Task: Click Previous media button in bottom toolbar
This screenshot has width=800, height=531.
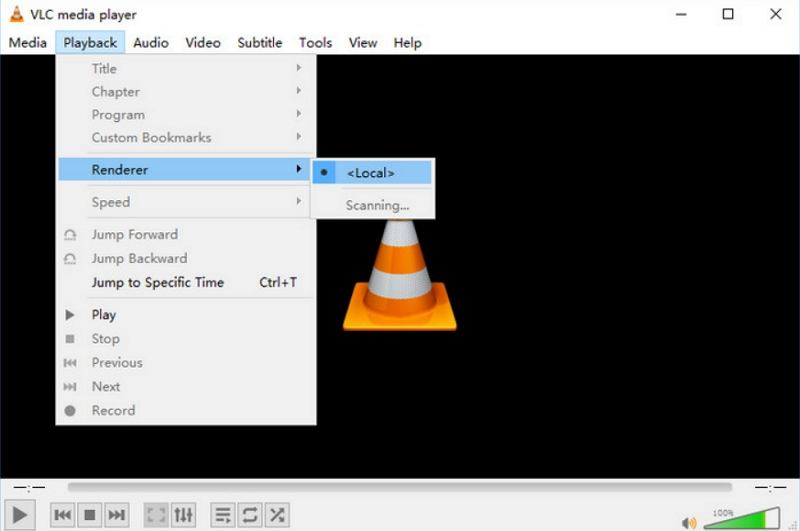Action: pos(63,515)
